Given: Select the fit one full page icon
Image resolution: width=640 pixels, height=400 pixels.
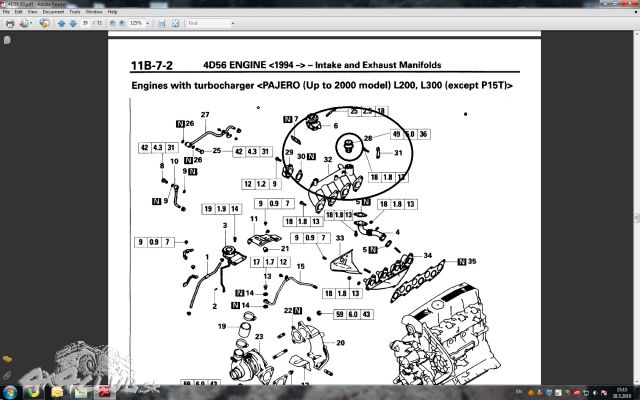Looking at the screenshot, I should (176, 23).
